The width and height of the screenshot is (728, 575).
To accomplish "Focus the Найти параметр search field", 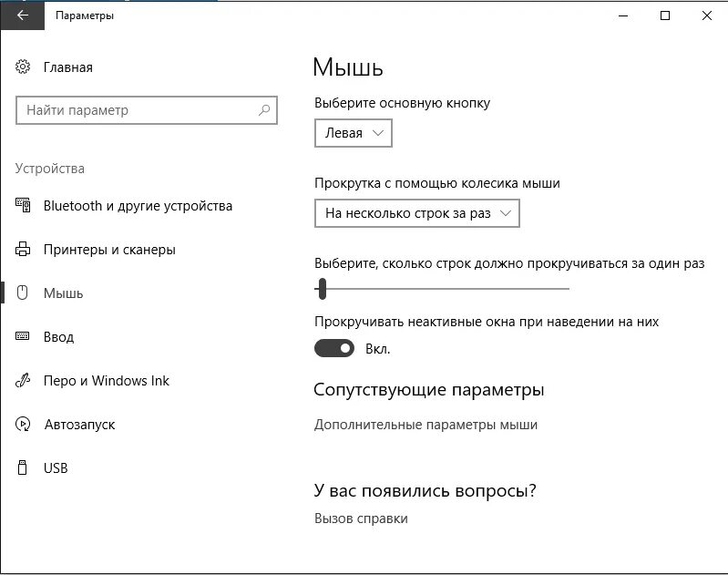I will pyautogui.click(x=147, y=110).
